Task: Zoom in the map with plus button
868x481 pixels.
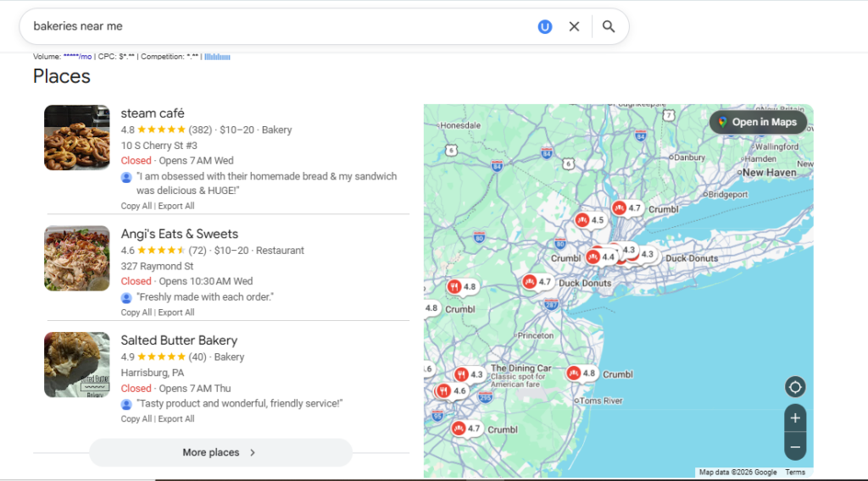Action: coord(795,418)
